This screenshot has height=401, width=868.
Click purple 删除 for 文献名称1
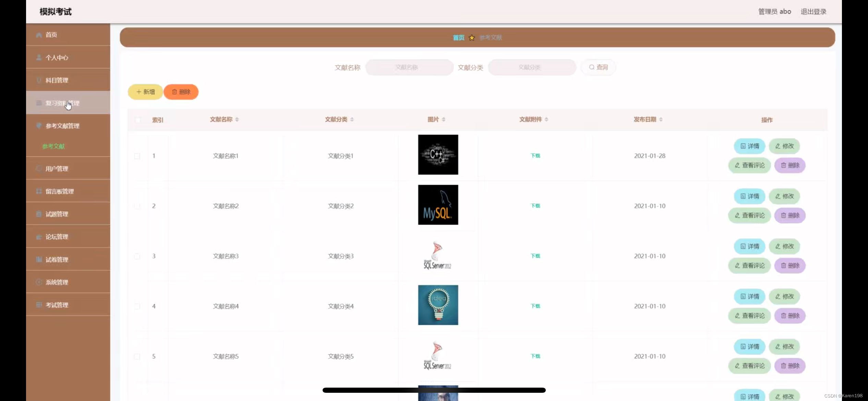[790, 165]
